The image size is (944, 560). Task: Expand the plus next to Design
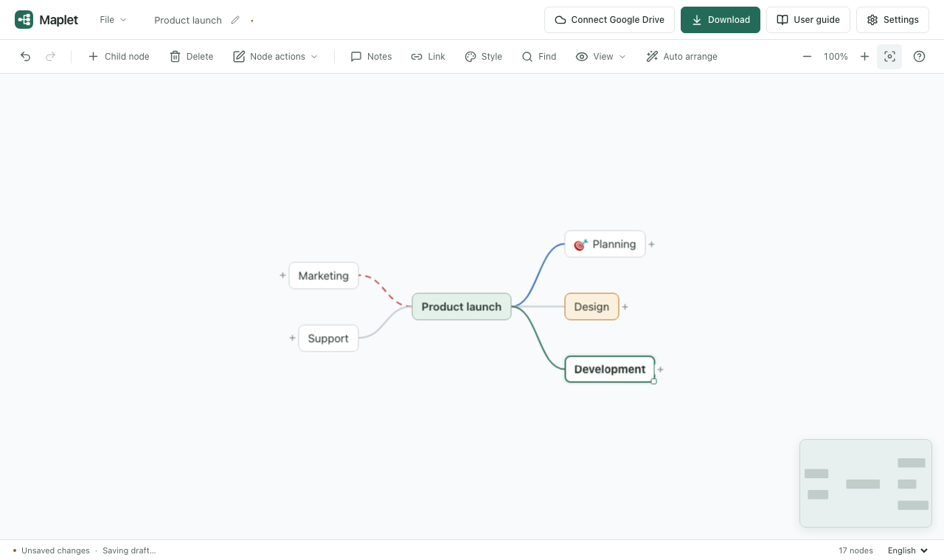[625, 307]
